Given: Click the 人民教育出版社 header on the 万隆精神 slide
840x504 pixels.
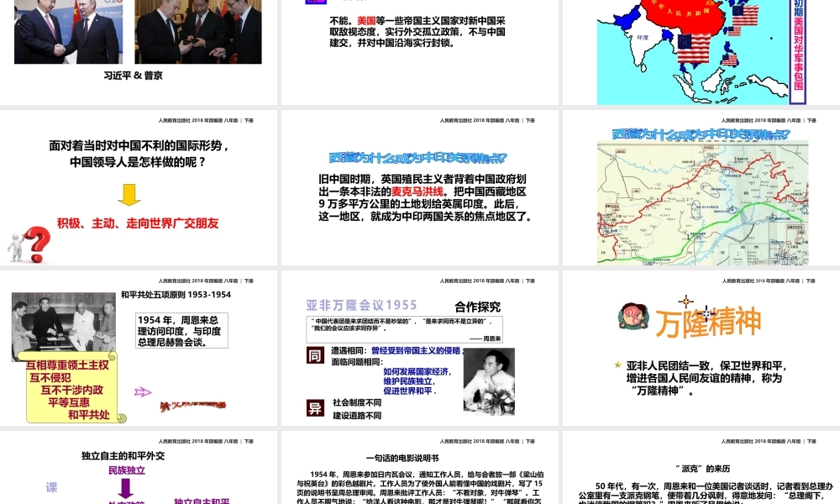Looking at the screenshot, I should click(x=769, y=281).
